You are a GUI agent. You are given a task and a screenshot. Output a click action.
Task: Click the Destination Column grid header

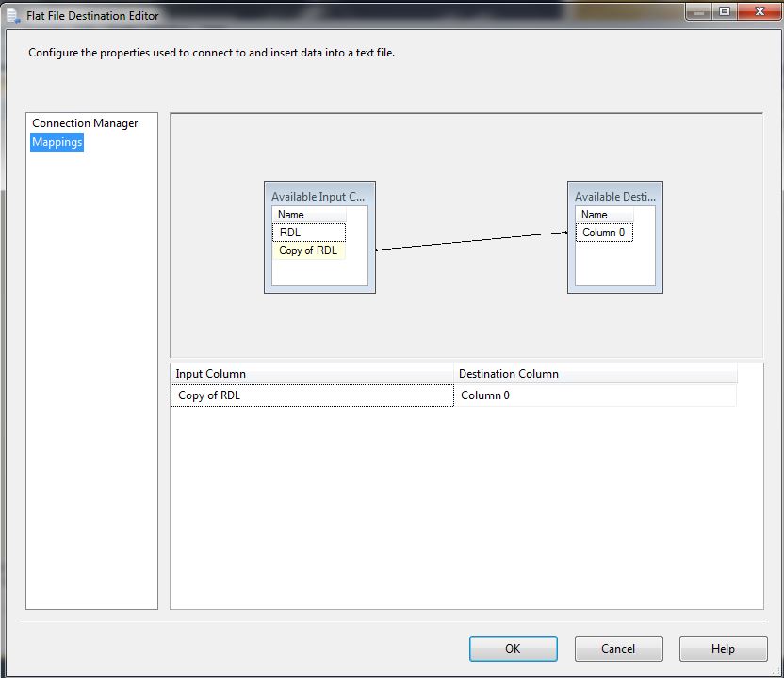[x=595, y=374]
